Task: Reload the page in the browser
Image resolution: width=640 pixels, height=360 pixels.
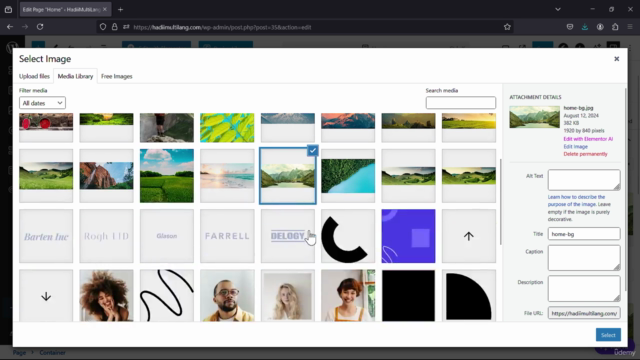Action: [x=40, y=27]
